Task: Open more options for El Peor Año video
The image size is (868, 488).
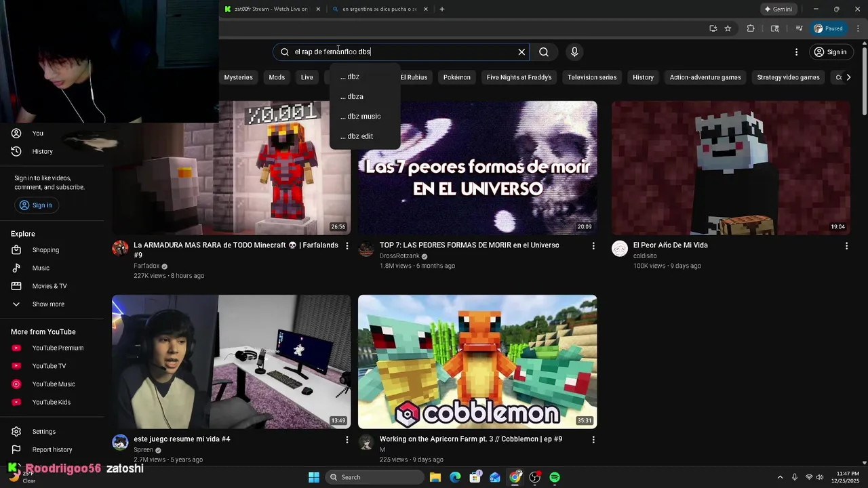Action: tap(846, 246)
